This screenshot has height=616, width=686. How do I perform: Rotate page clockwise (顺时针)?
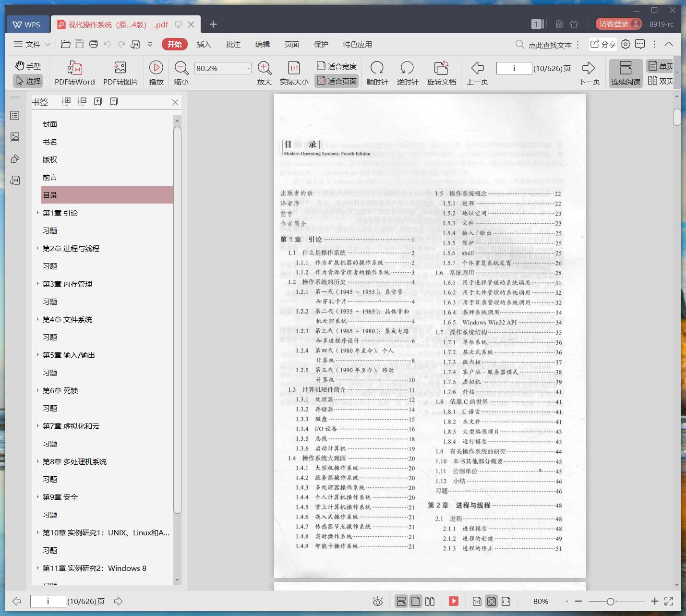pyautogui.click(x=377, y=73)
